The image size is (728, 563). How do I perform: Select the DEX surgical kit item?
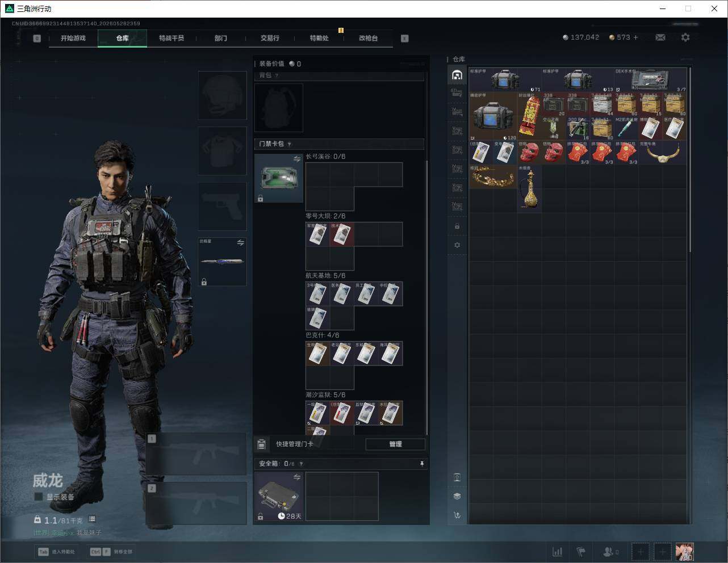pos(651,80)
